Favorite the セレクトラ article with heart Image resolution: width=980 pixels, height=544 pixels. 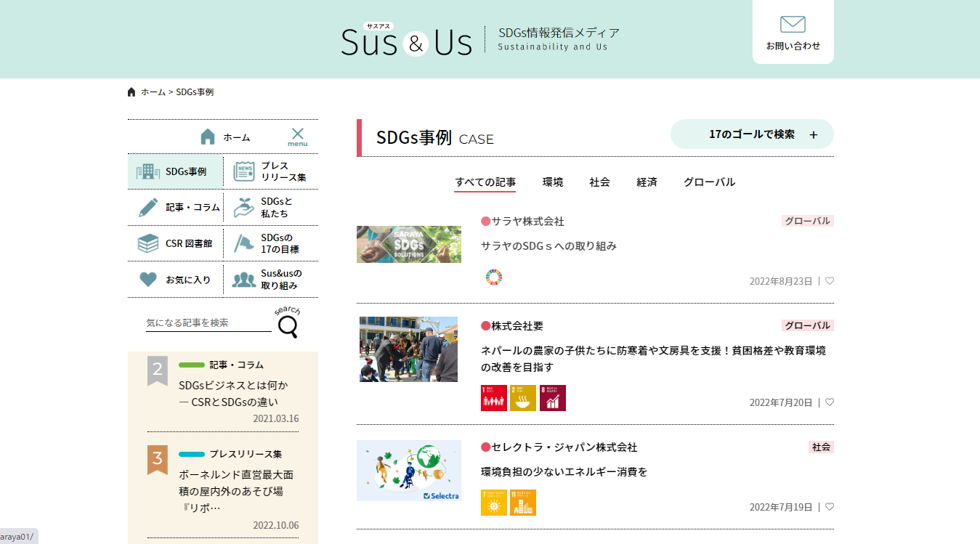(x=830, y=507)
